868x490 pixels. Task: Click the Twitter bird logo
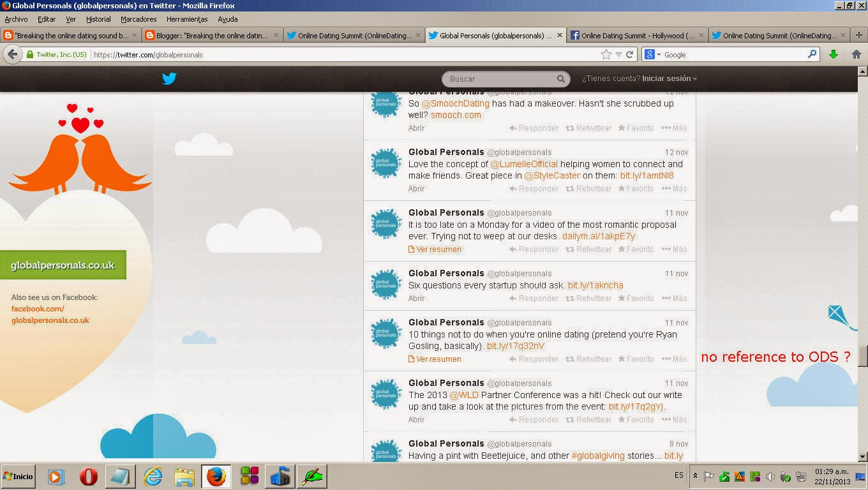[169, 78]
